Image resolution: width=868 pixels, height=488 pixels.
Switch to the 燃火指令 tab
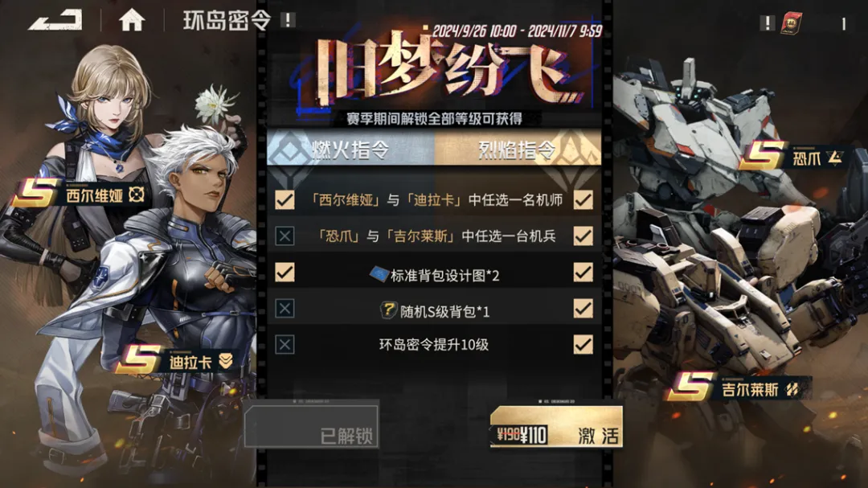tap(351, 149)
